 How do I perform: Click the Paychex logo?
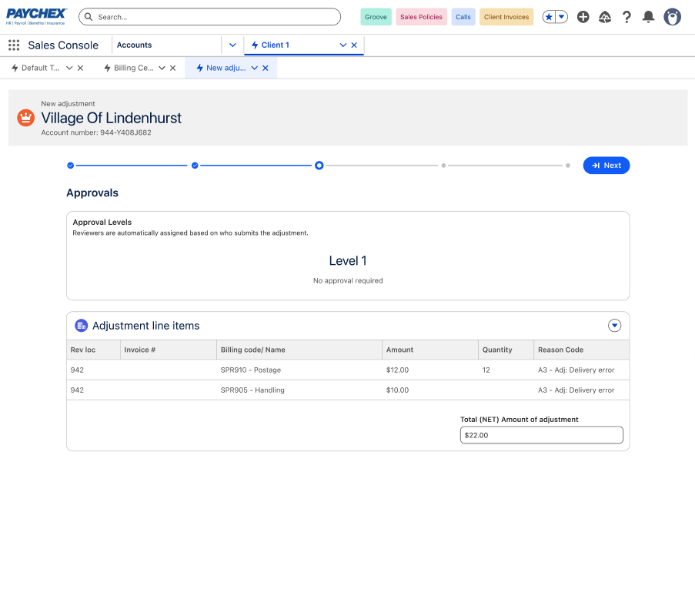36,17
